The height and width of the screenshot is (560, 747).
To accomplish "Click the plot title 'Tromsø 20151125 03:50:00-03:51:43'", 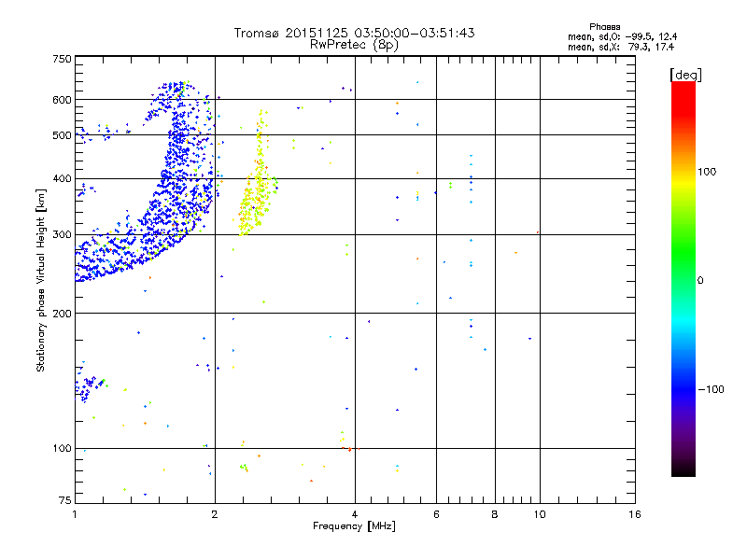I will [354, 33].
